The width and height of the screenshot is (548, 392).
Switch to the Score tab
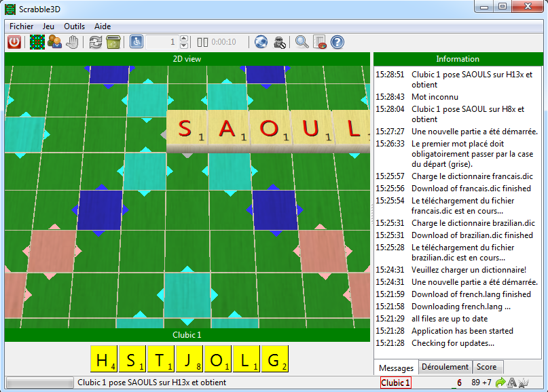tap(486, 367)
